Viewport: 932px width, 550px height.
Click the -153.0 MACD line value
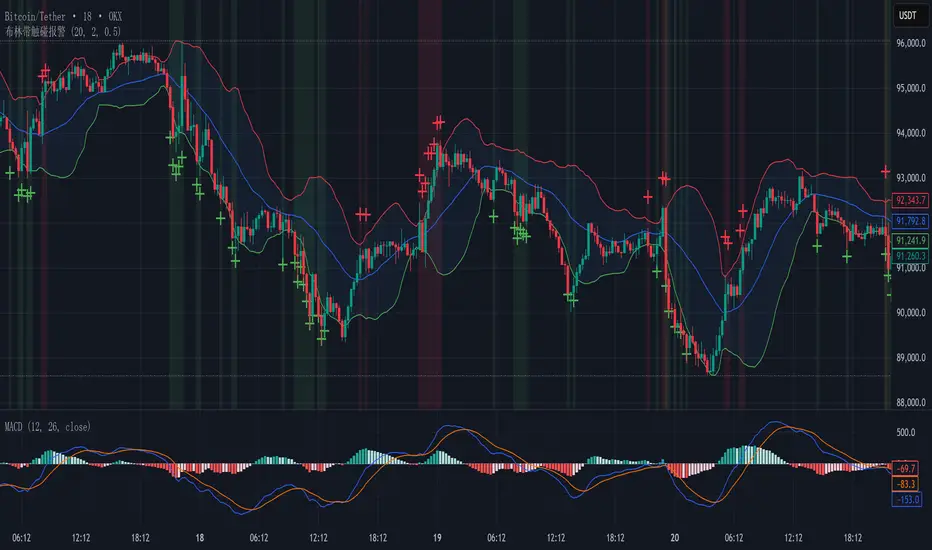(x=907, y=499)
